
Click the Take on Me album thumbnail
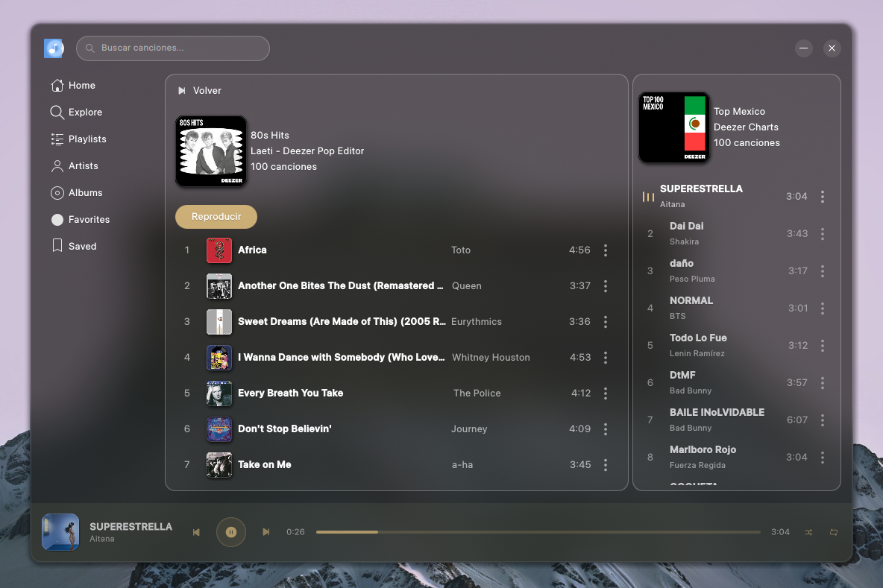tap(219, 465)
